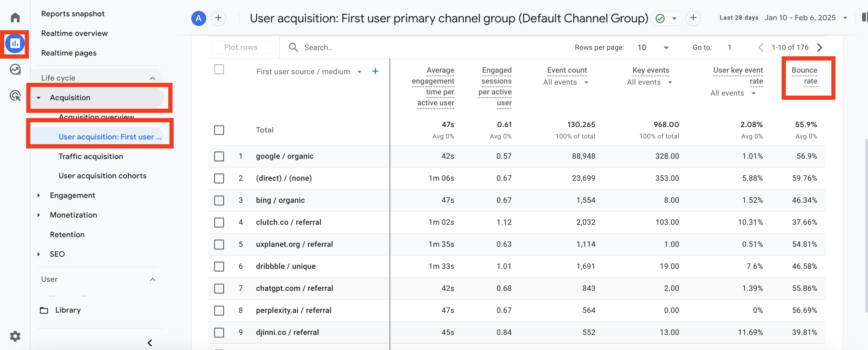Expand the Monetization section
This screenshot has width=868, height=350.
point(38,215)
